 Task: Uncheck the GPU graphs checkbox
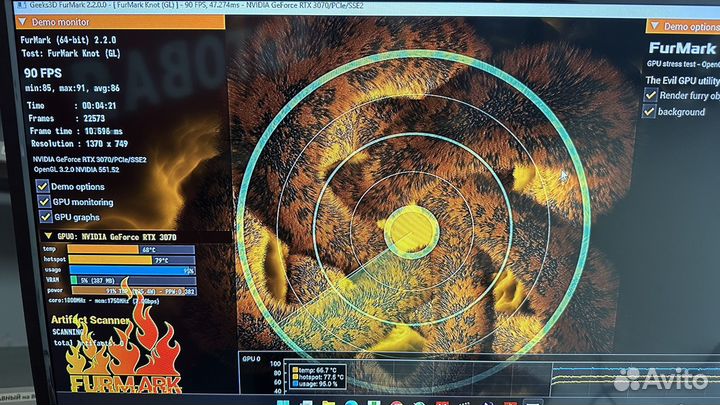pyautogui.click(x=45, y=216)
